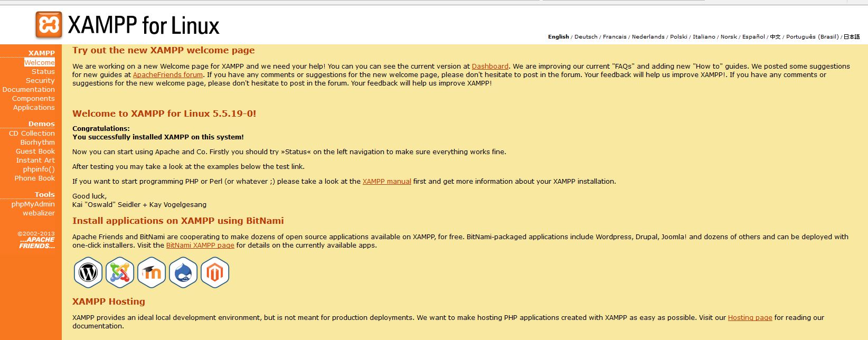Switch language to Italiano
The image size is (868, 340).
pyautogui.click(x=704, y=36)
